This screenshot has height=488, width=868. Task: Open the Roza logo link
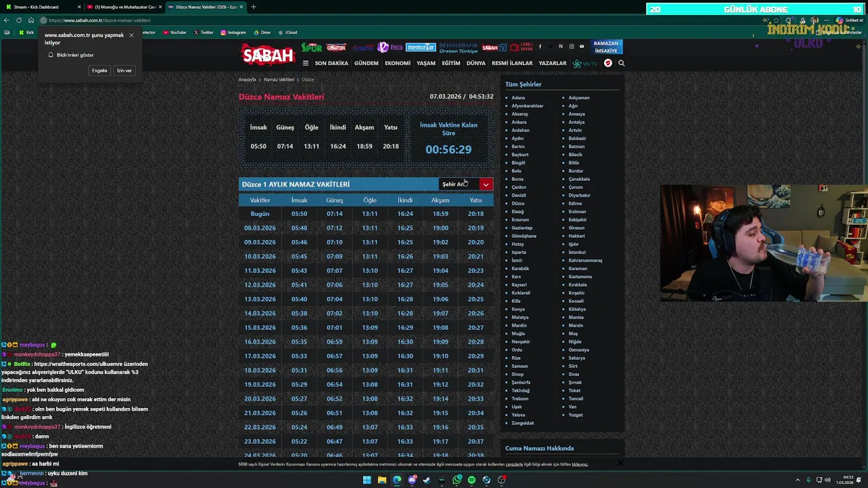(x=391, y=47)
